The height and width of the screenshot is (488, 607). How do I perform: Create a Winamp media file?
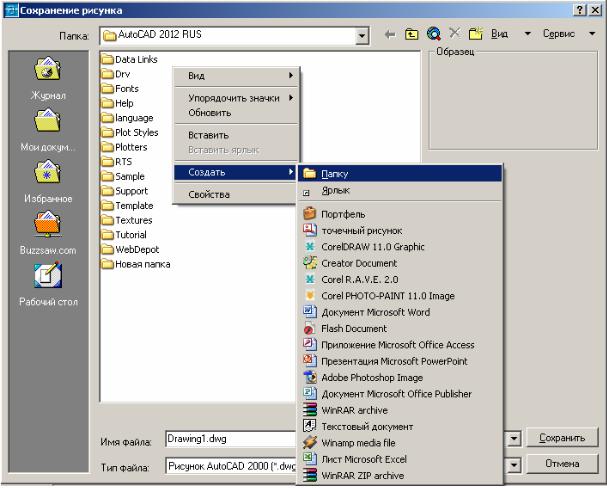click(400, 442)
